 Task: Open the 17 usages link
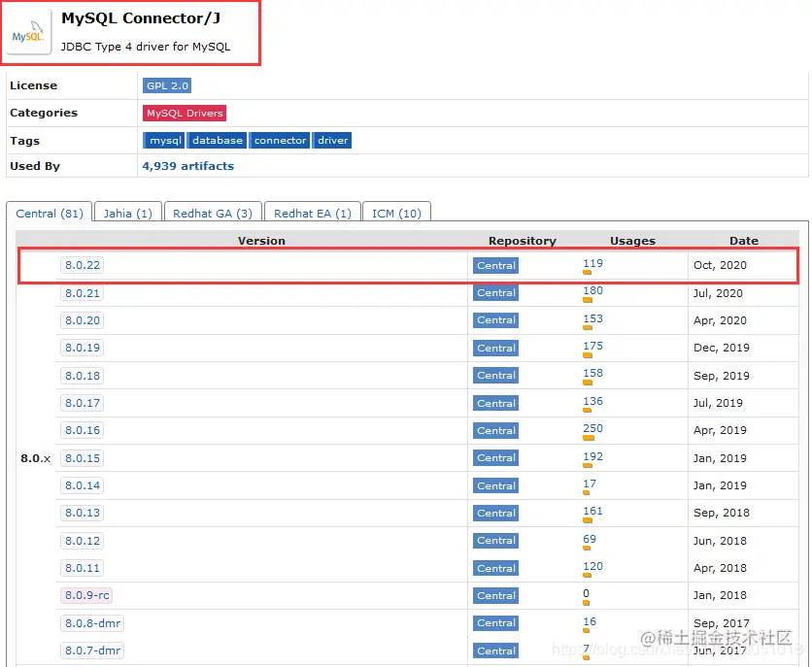coord(590,484)
